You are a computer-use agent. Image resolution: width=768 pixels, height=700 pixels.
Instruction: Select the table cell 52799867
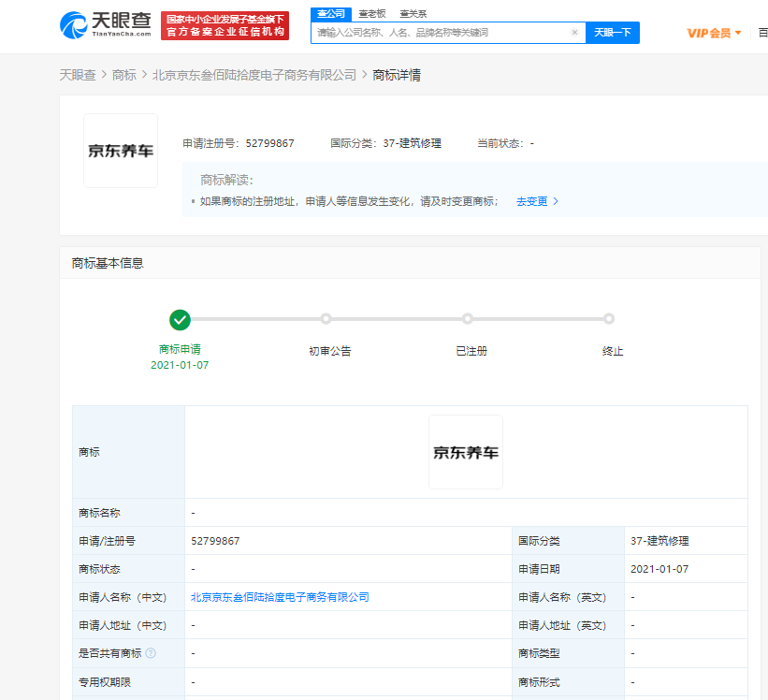pyautogui.click(x=215, y=541)
